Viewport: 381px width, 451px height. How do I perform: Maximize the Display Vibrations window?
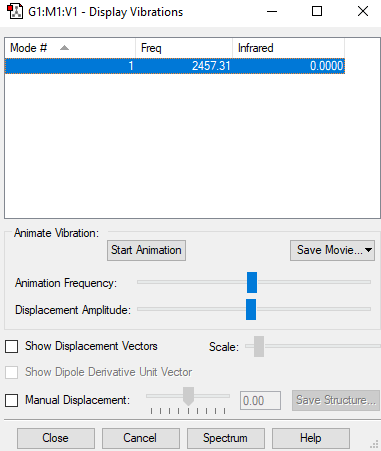pos(317,12)
